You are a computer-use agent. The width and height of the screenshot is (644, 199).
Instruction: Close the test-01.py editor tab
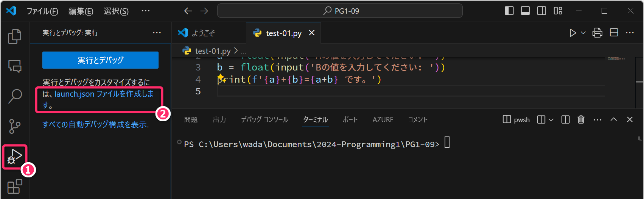pyautogui.click(x=312, y=33)
